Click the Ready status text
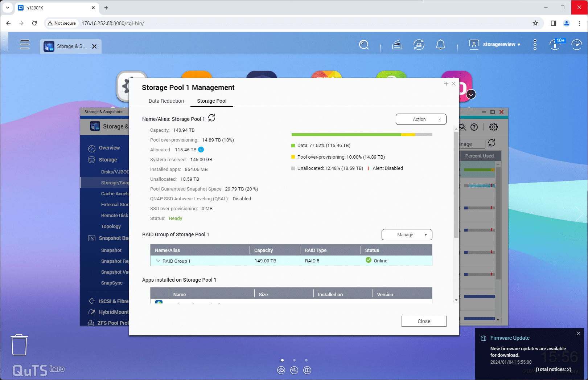Viewport: 588px width, 380px height. 176,218
